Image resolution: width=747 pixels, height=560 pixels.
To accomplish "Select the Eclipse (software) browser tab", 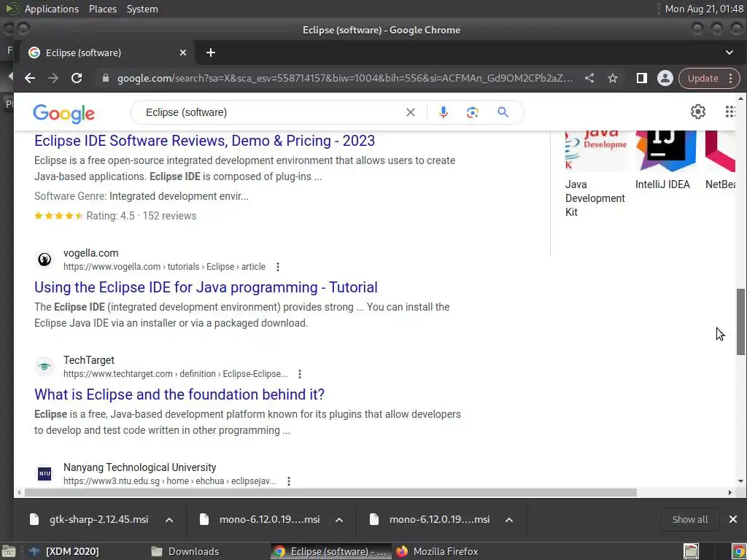I will (x=106, y=52).
